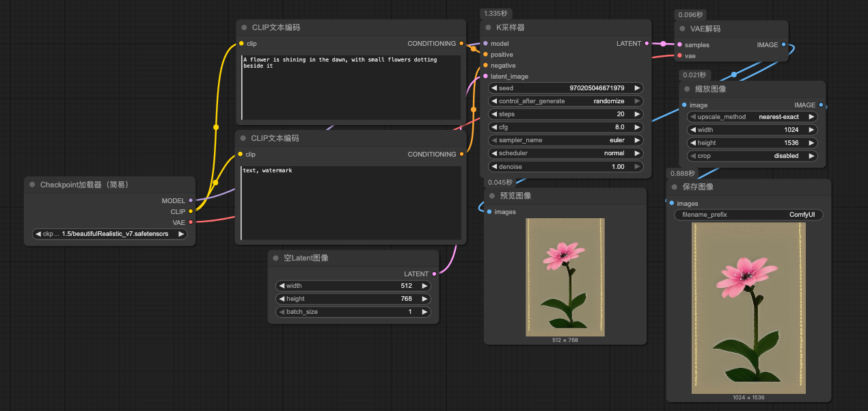Click the MODEL output port on the Checkpoint loader
Screen dimensions: 868x411
coord(190,201)
